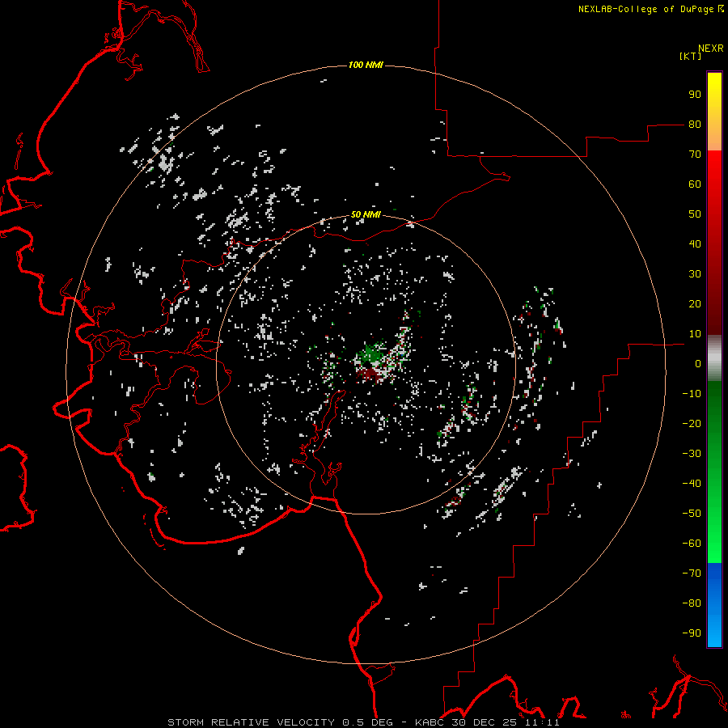The width and height of the screenshot is (728, 728).
Task: Click the 50 NMI range ring label
Action: tap(366, 214)
